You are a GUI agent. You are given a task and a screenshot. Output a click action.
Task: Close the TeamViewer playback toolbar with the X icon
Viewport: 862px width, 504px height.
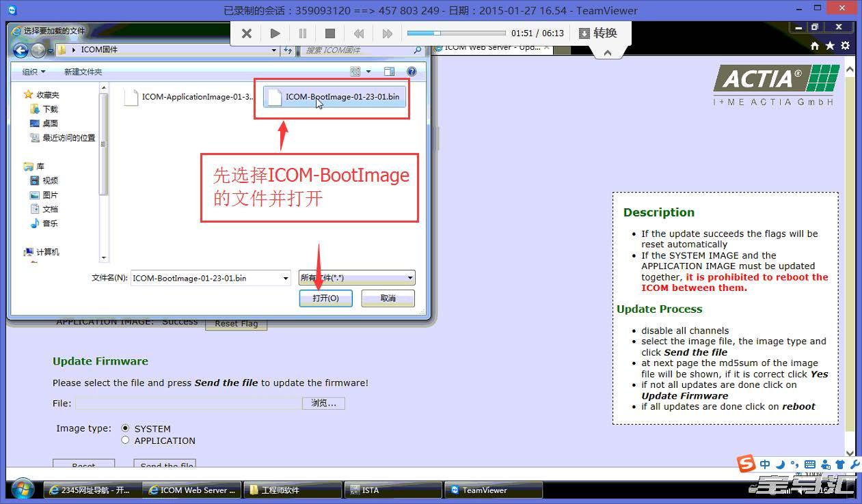coord(247,33)
